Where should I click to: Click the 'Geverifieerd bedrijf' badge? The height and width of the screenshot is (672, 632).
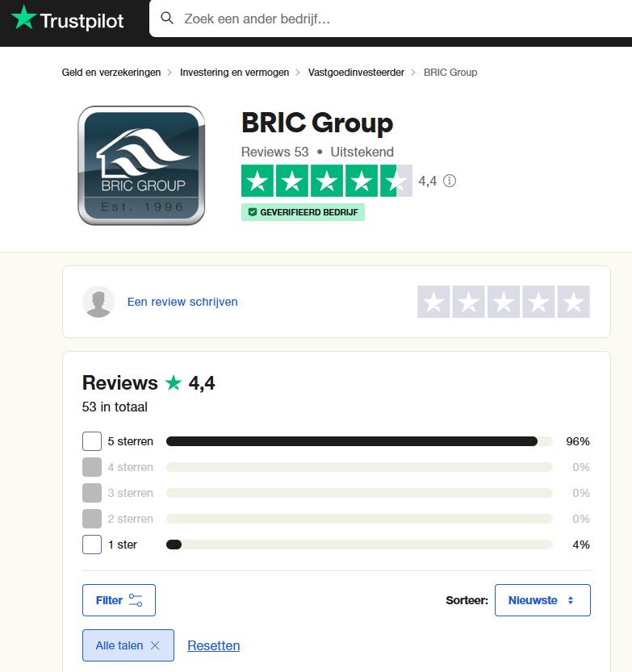tap(303, 212)
